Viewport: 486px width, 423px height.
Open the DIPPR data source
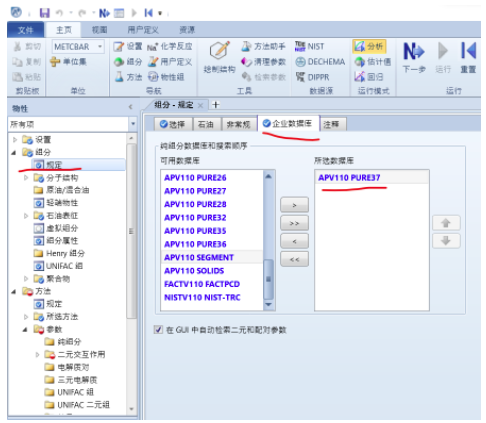[x=313, y=77]
